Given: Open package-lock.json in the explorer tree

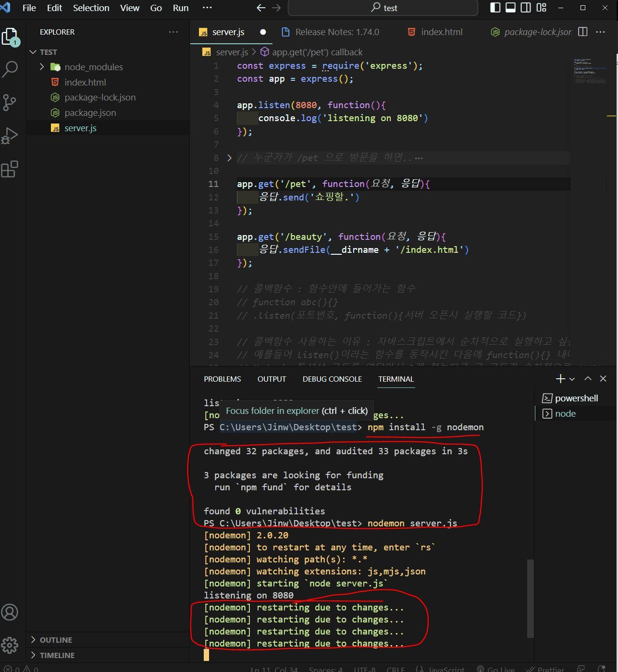Looking at the screenshot, I should (108, 98).
